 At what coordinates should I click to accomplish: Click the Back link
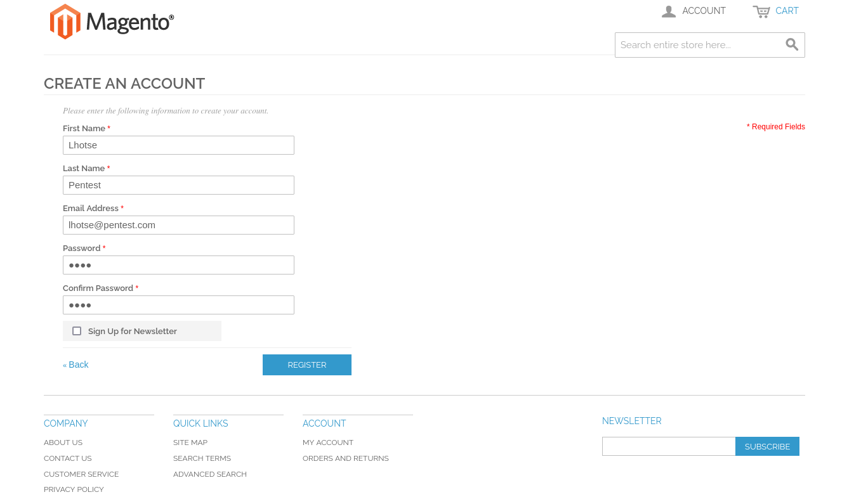(x=76, y=365)
